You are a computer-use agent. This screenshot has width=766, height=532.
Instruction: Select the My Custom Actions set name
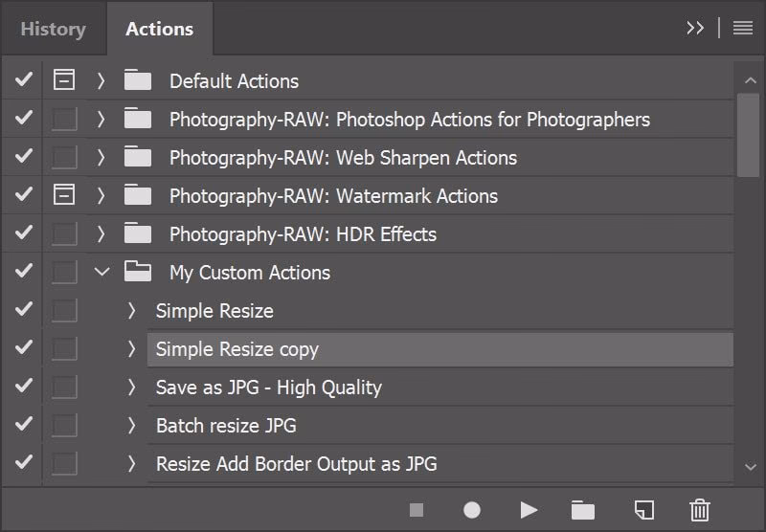click(x=250, y=273)
